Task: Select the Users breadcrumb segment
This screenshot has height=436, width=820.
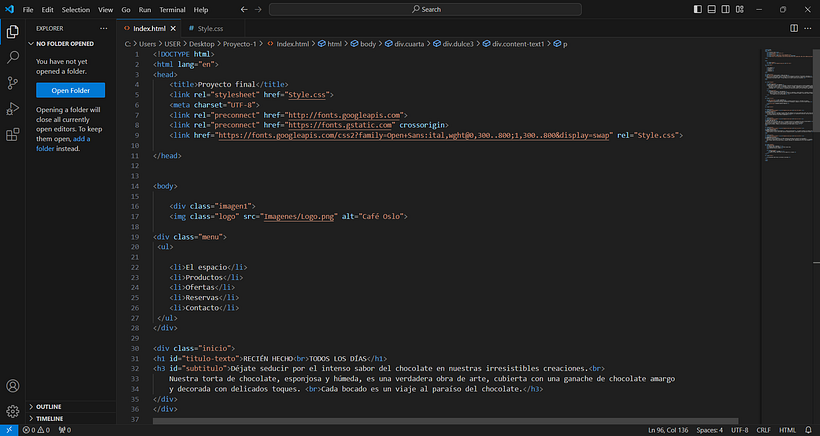Action: [x=147, y=44]
